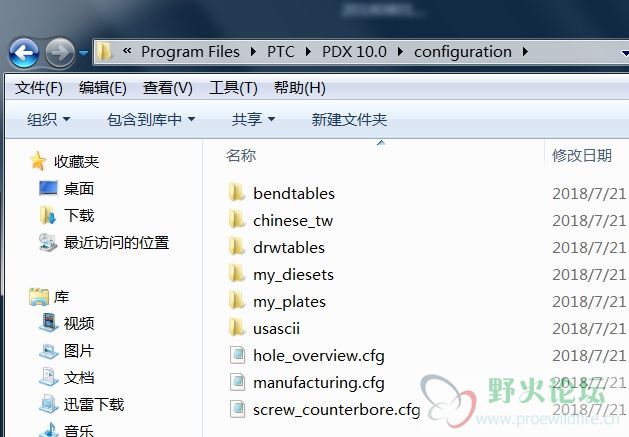Select Program Files in the address bar

190,52
